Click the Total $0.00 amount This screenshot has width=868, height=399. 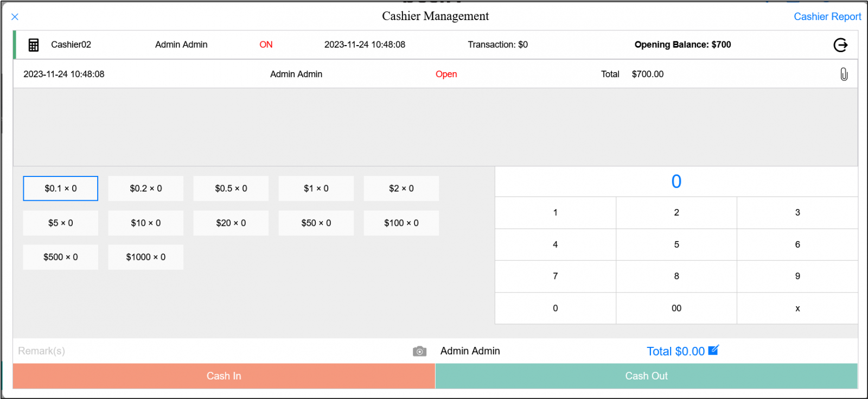pyautogui.click(x=675, y=352)
